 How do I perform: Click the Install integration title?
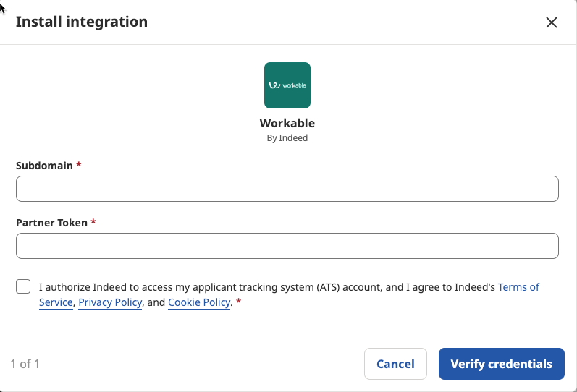82,22
